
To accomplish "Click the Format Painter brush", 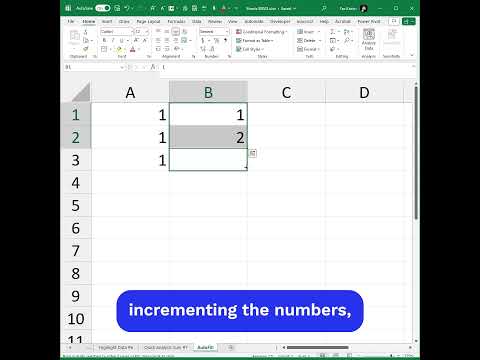I will click(86, 49).
